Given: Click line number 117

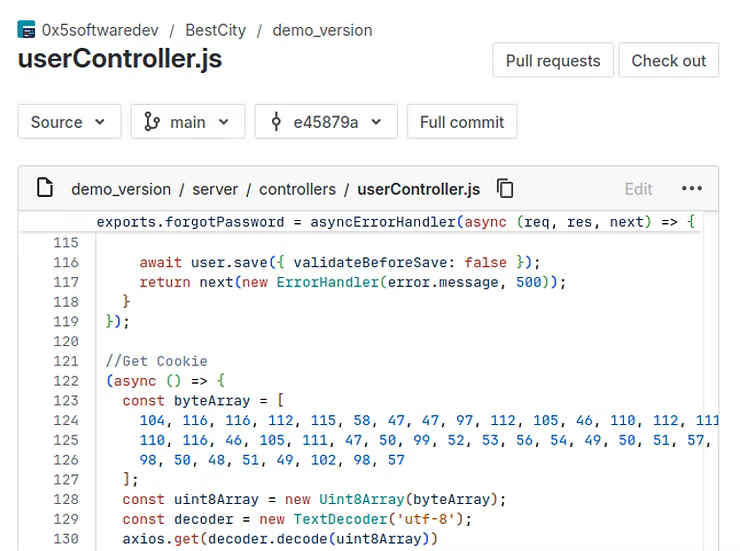Looking at the screenshot, I should (66, 282).
